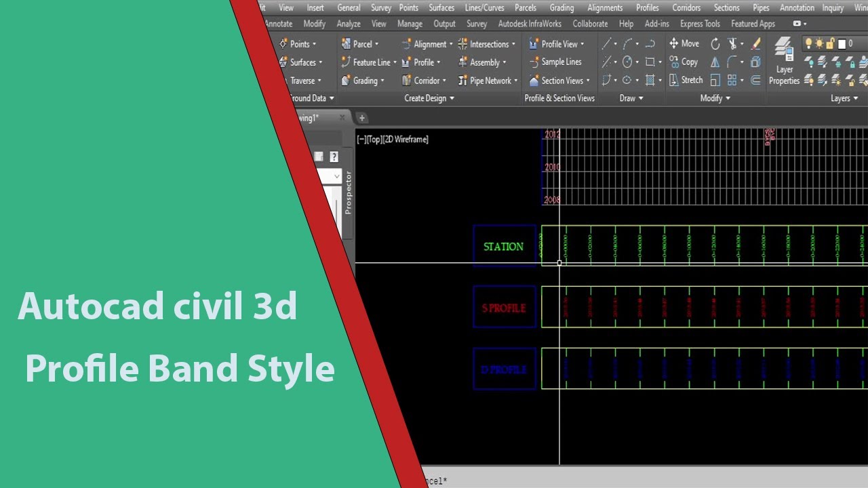Click the Move button
This screenshot has height=488, width=868.
click(x=684, y=43)
